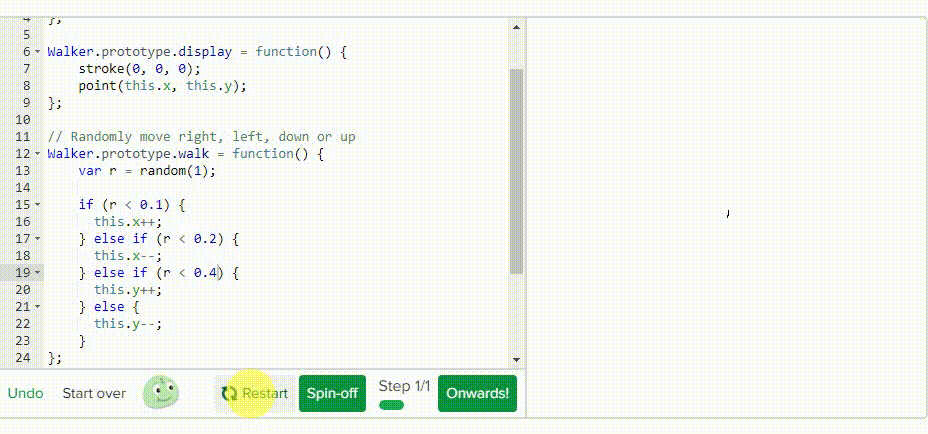This screenshot has width=928, height=434.
Task: Fold the if block arrow at line 15
Action: [x=38, y=205]
